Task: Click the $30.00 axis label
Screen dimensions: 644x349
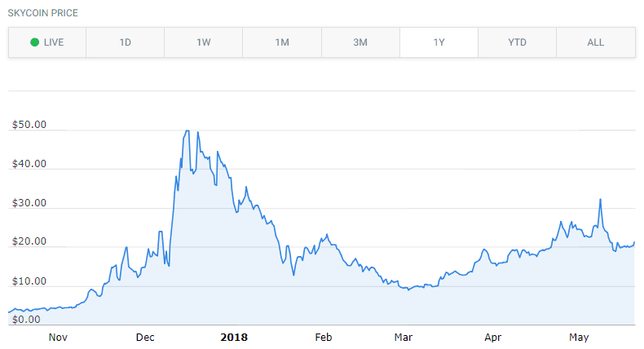Action: [x=29, y=203]
